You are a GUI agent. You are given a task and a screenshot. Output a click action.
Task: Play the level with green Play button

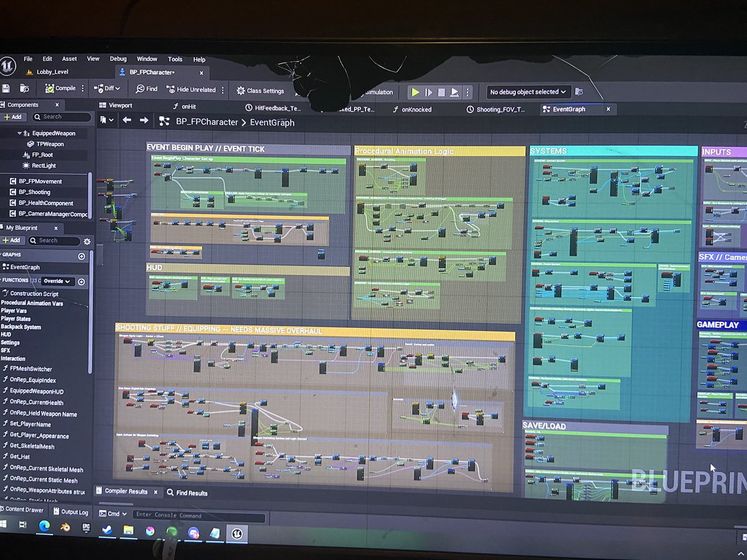[x=415, y=92]
